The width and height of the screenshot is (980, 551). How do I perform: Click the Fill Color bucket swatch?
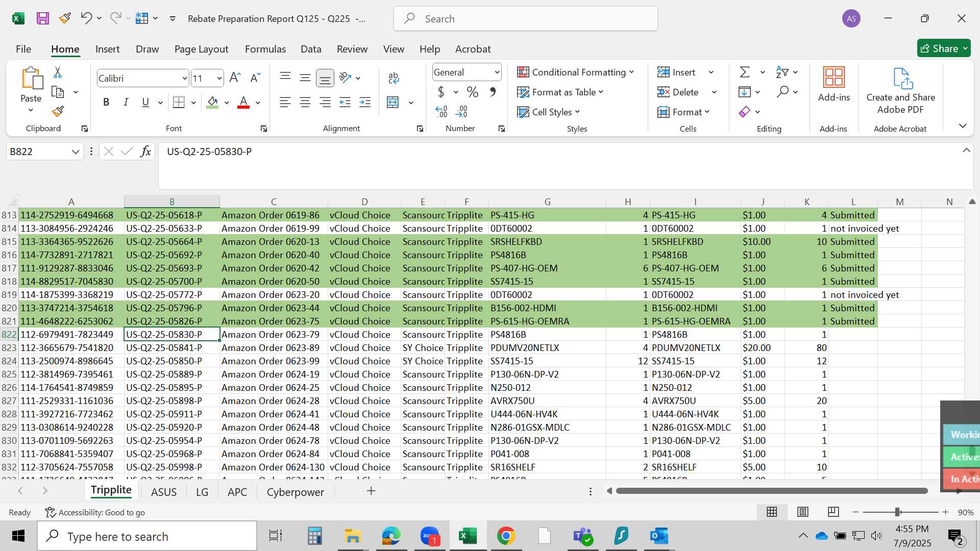tap(213, 103)
